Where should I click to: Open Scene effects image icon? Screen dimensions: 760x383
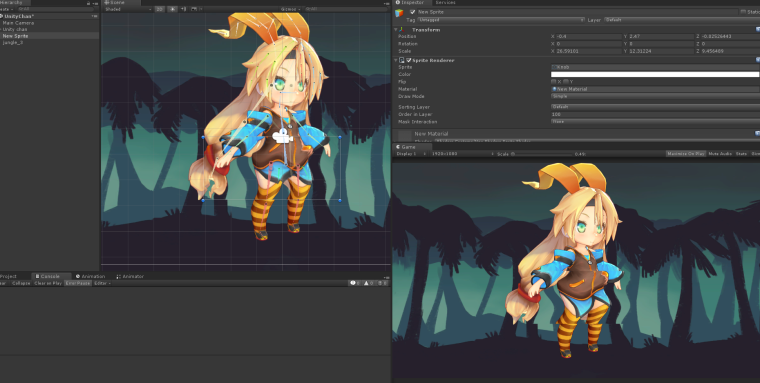(194, 9)
